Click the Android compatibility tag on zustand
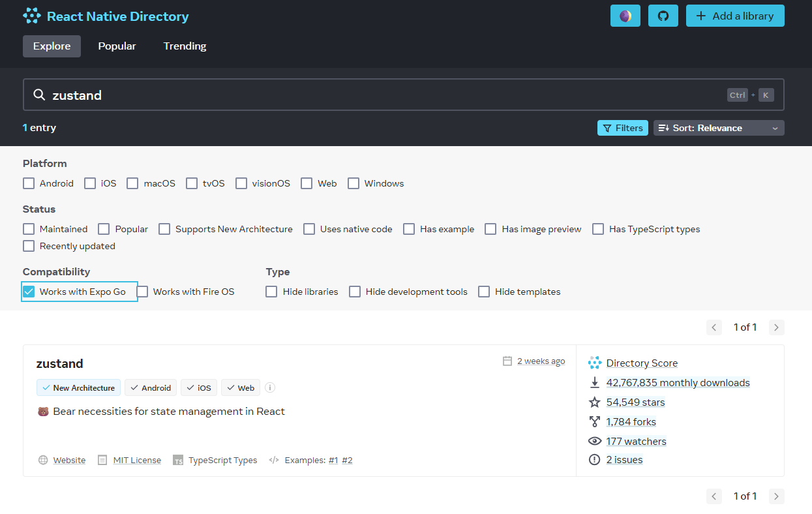 151,387
